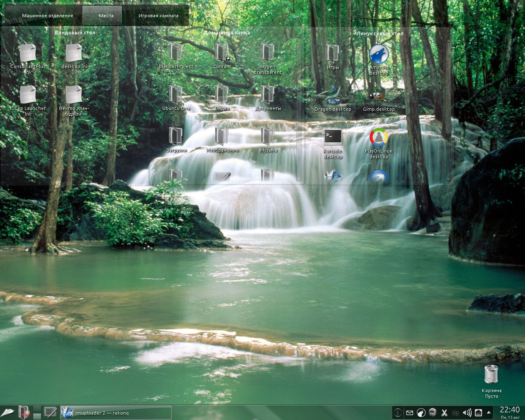Open the Klipper scissors icon in the tray
This screenshot has height=420, width=525.
[444, 413]
